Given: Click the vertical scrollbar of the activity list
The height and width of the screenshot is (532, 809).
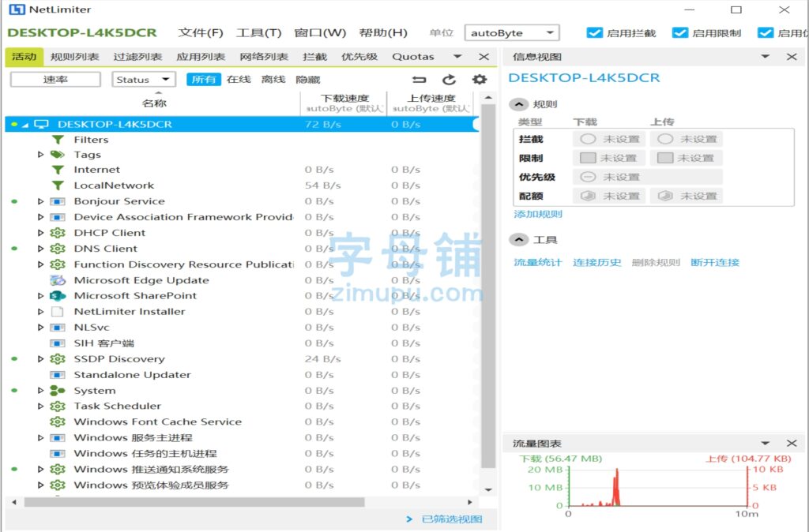Looking at the screenshot, I should point(488,286).
